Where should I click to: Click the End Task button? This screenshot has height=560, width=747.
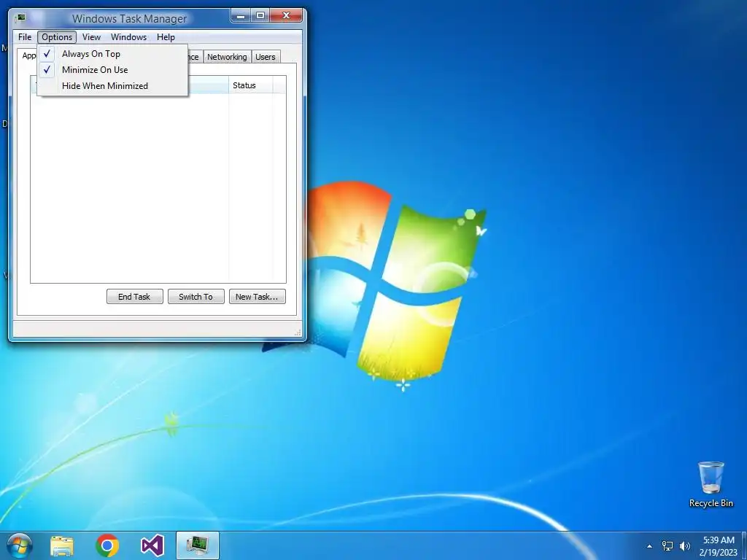pos(134,297)
